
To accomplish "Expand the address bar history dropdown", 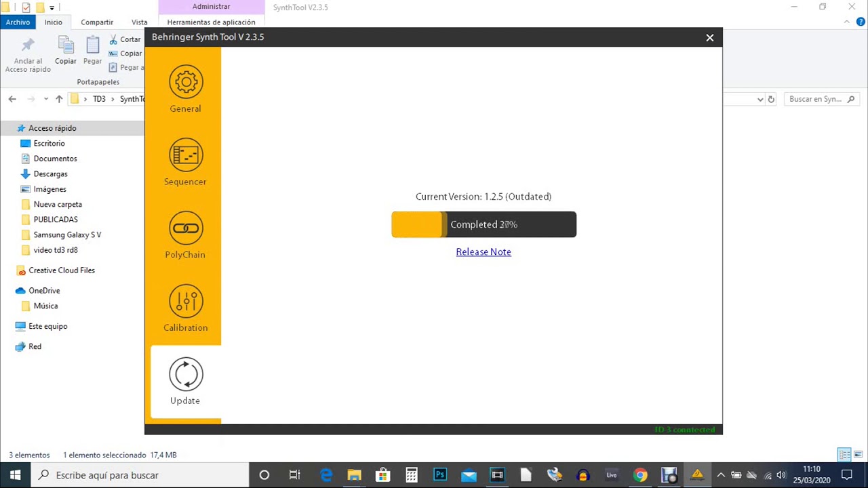I will 759,99.
